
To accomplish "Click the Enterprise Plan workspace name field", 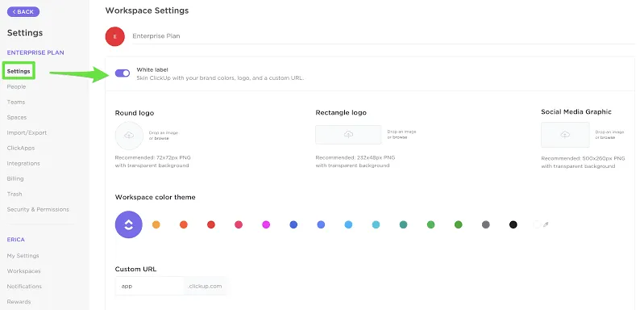I will click(x=383, y=36).
